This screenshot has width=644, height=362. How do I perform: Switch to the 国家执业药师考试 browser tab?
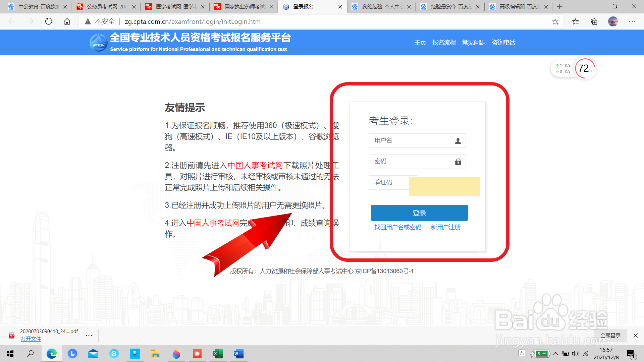tap(244, 6)
